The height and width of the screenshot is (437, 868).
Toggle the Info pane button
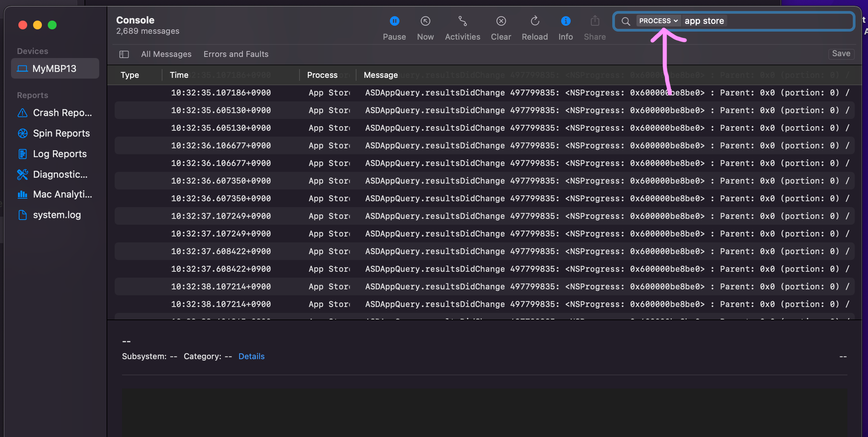tap(566, 21)
